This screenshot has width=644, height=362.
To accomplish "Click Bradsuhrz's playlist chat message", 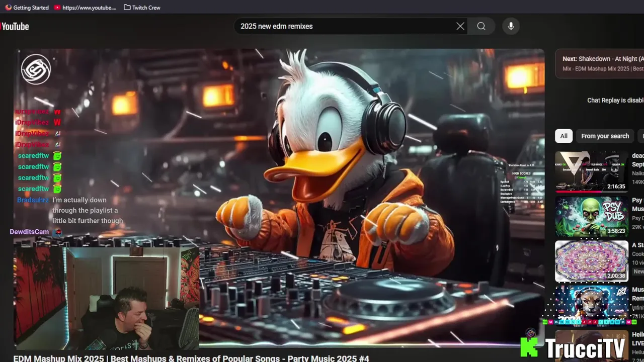I will coord(88,210).
